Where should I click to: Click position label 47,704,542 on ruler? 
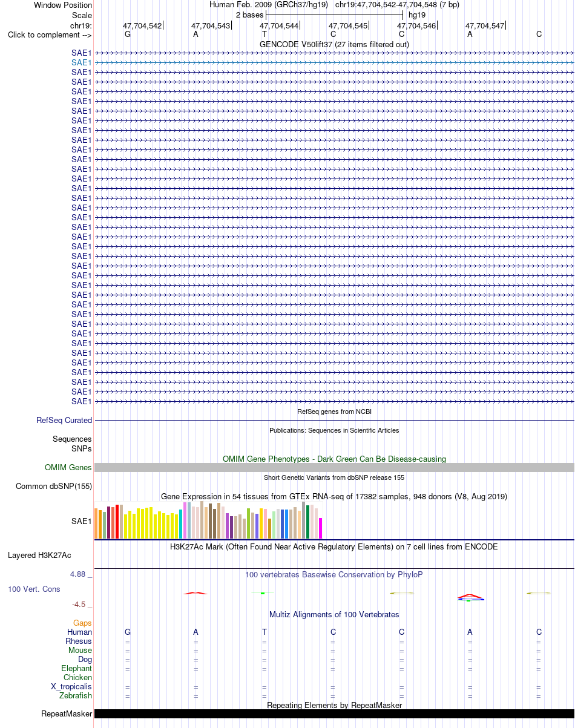click(x=142, y=26)
